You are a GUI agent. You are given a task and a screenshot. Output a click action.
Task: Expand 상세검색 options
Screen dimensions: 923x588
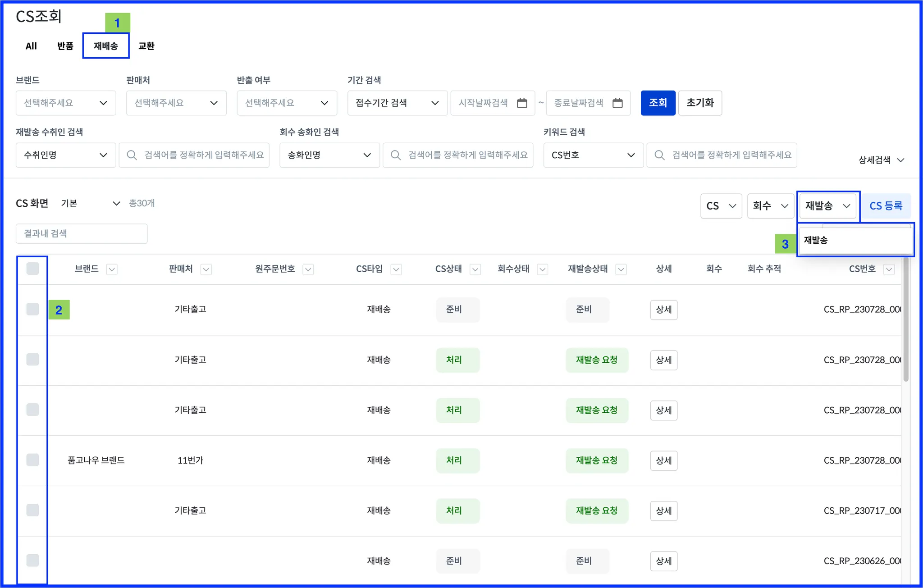point(881,160)
